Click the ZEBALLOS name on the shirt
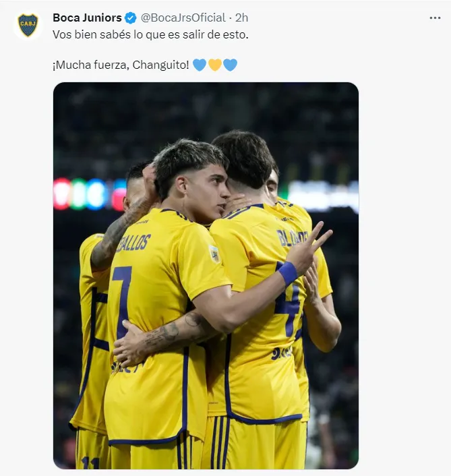Viewport: 451px width, 476px height. pos(134,243)
